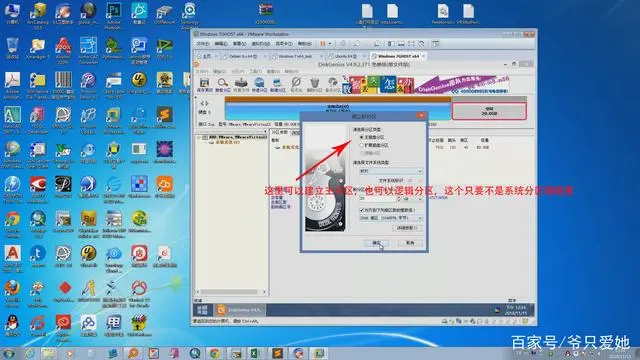Open the file explorer folder on the host taskbar
Image resolution: width=640 pixels, height=360 pixels.
click(x=49, y=353)
